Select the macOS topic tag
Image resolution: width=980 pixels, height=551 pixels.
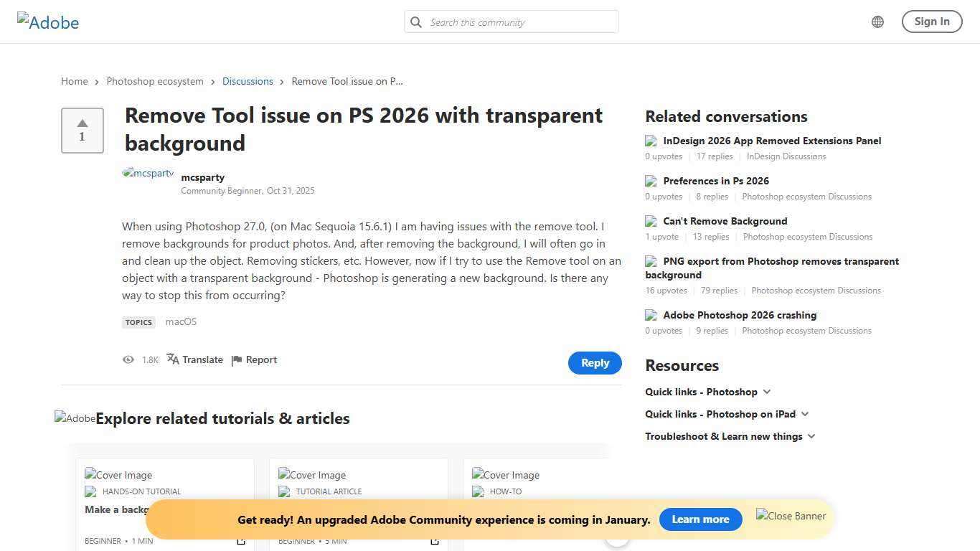tap(181, 321)
